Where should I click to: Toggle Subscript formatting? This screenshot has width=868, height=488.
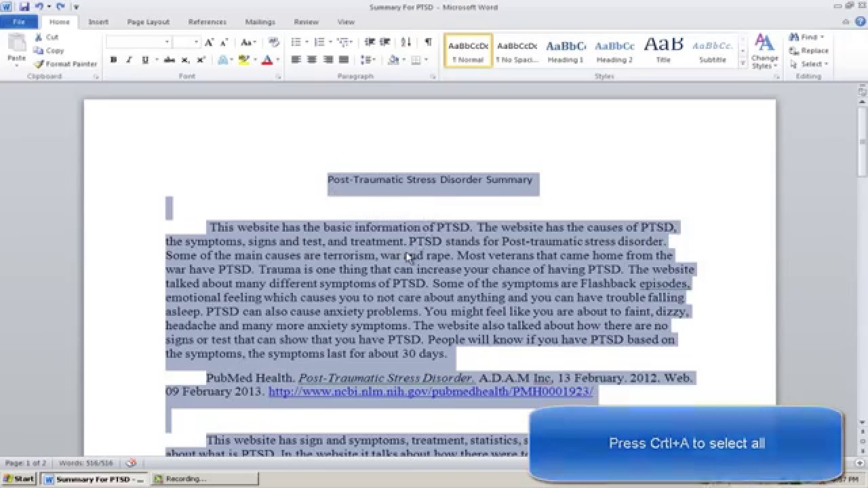[186, 60]
